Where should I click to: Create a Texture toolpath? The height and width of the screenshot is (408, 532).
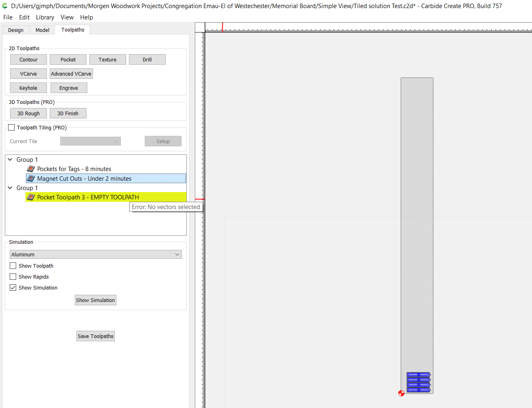coord(108,59)
